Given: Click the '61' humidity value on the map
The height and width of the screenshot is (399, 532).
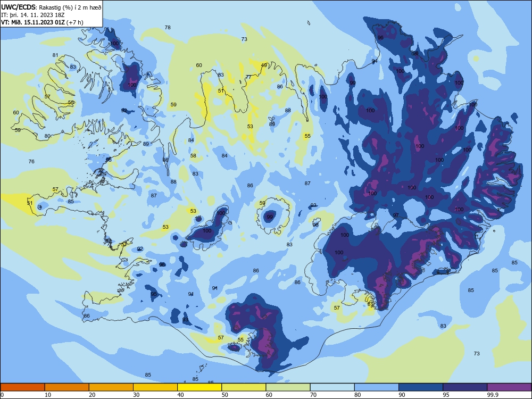Looking at the screenshot, I should tap(370, 304).
